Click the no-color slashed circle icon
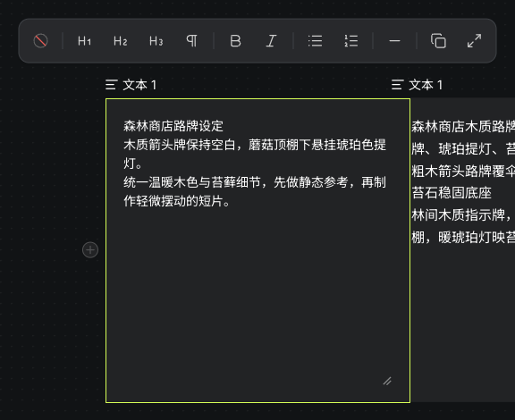The image size is (515, 420). (41, 41)
